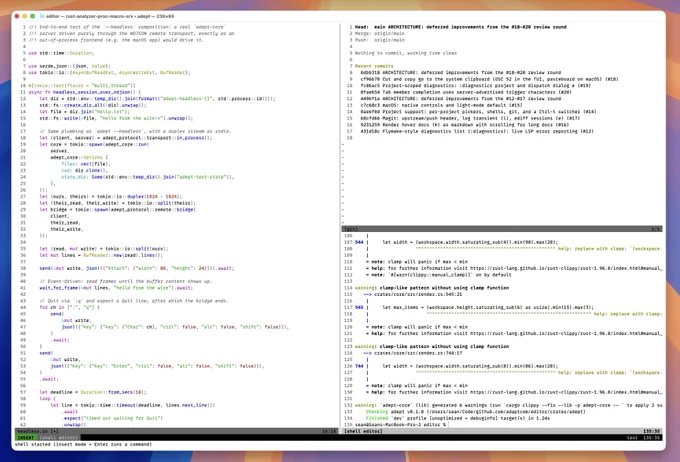Select commit 'macOS: native controls and light-mode default'
The width and height of the screenshot is (680, 462).
(441, 105)
